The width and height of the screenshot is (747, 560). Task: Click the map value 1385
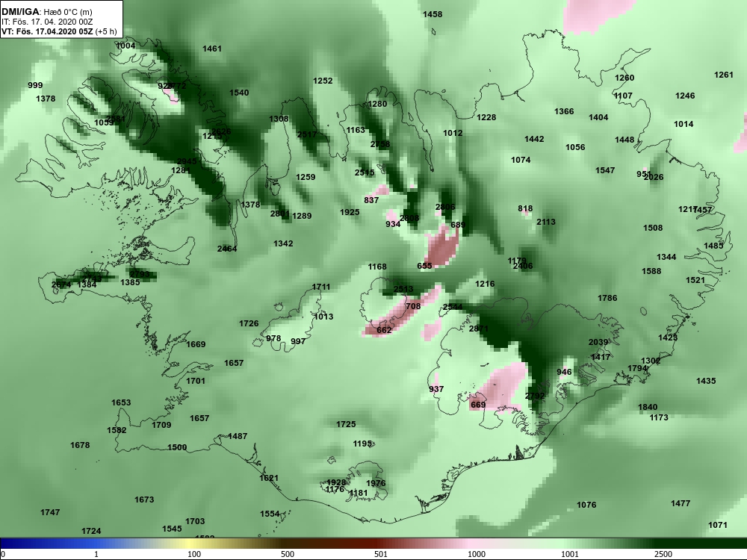tap(130, 282)
